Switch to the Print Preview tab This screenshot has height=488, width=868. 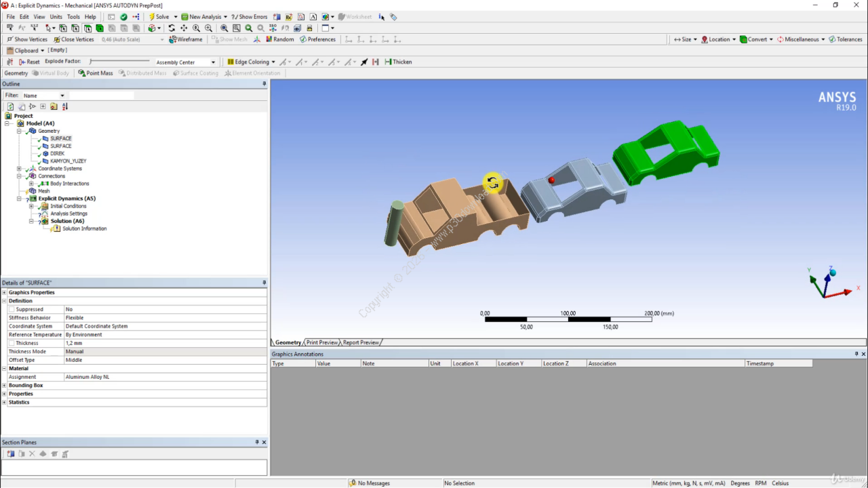pos(321,342)
